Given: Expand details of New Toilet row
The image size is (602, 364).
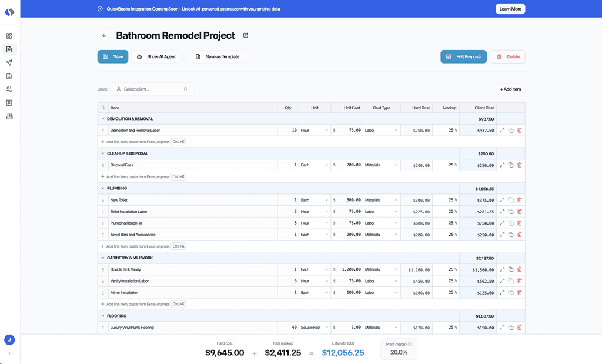Looking at the screenshot, I should click(x=502, y=200).
